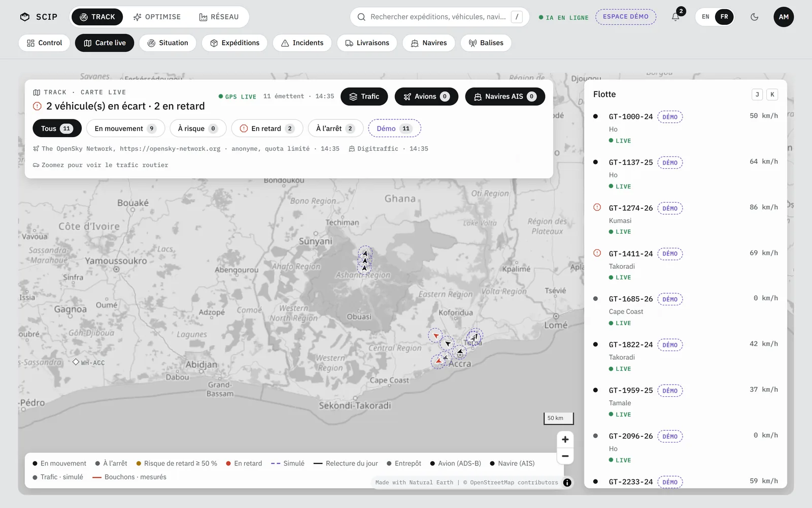Click the vehicle cluster near Ashanti Region
The width and height of the screenshot is (812, 508).
click(x=365, y=260)
